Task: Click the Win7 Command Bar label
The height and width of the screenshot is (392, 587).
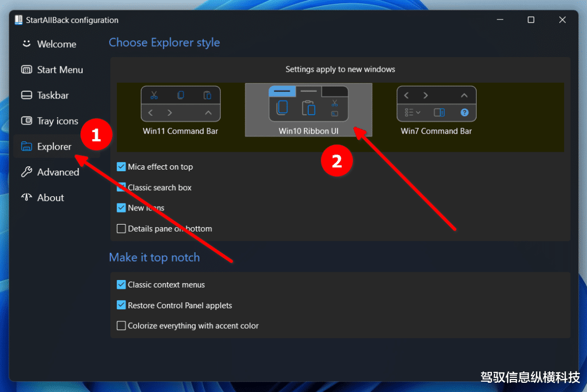Action: [436, 131]
